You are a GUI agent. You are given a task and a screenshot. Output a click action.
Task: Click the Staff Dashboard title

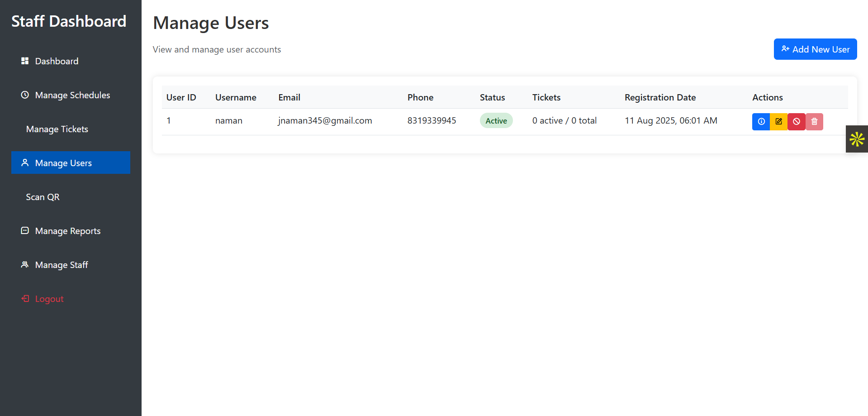pyautogui.click(x=69, y=21)
